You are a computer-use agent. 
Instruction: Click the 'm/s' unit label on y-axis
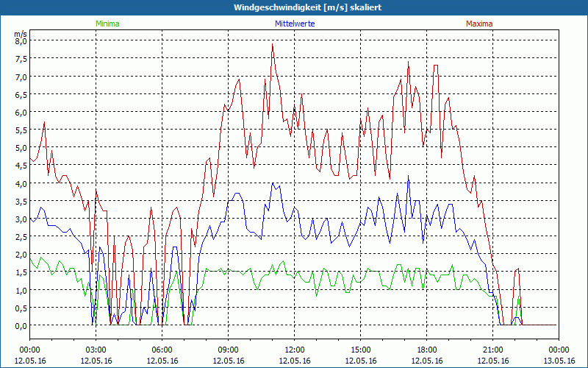coord(21,34)
